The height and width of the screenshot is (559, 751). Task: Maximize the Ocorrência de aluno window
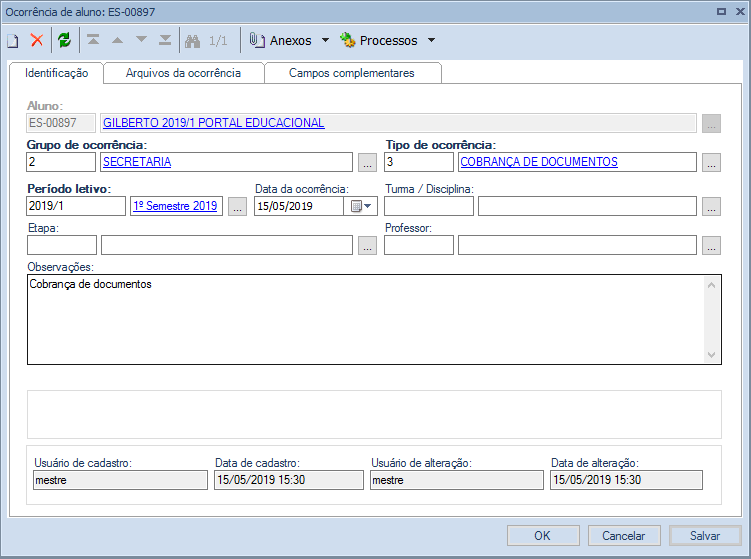coord(721,11)
